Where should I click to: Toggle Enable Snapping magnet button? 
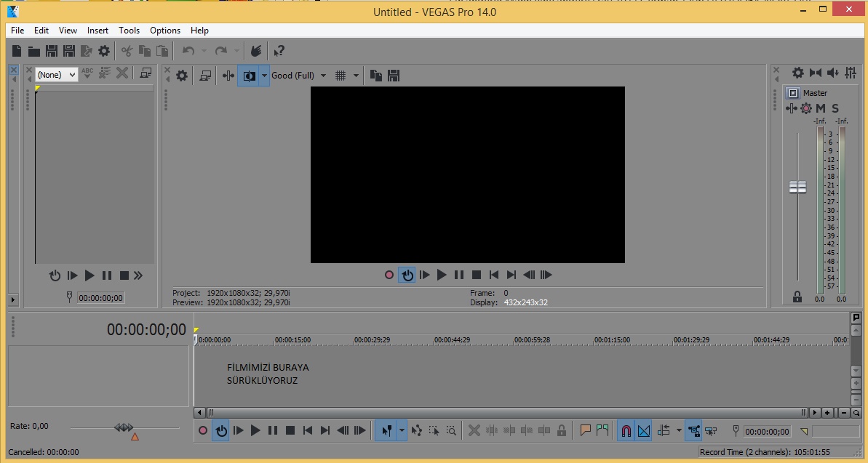[626, 430]
